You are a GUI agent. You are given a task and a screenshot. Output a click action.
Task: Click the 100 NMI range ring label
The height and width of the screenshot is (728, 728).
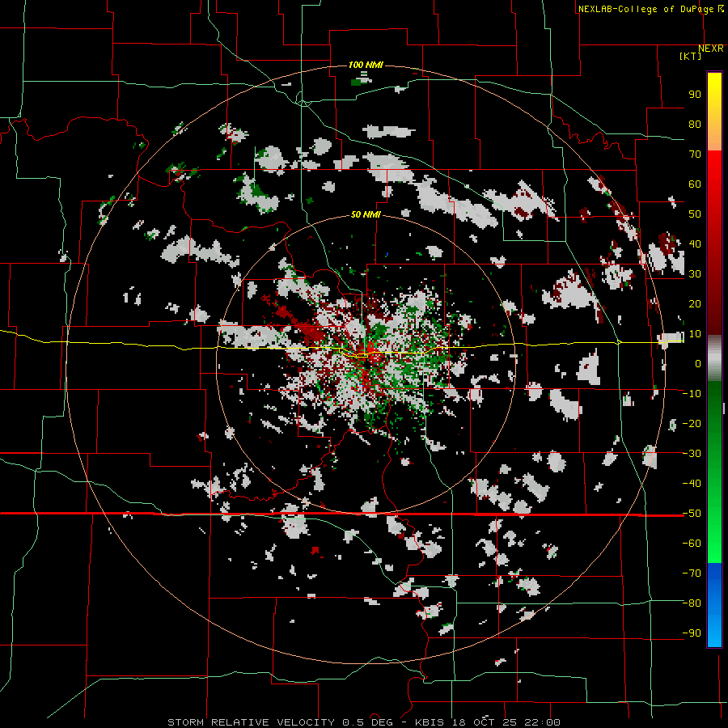pyautogui.click(x=366, y=65)
